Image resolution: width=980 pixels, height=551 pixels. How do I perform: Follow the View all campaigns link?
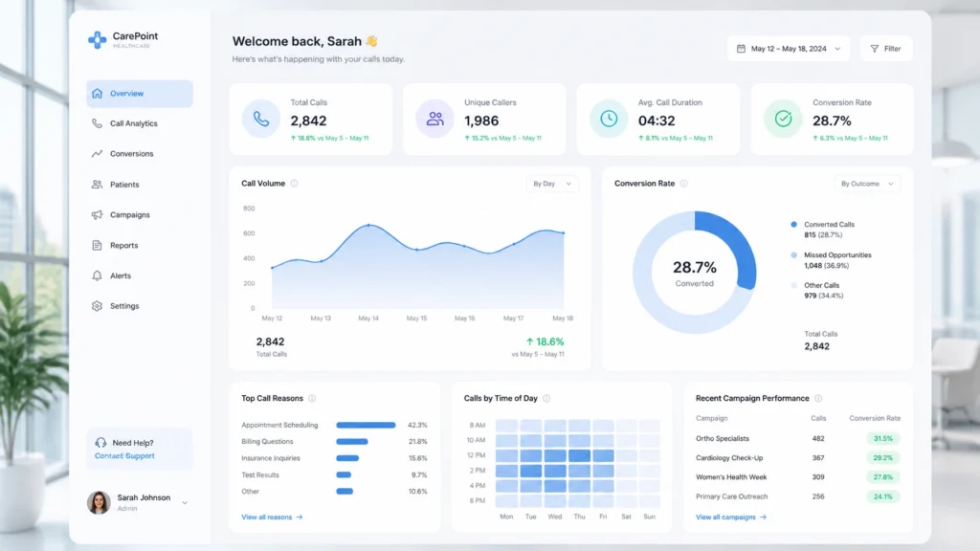click(x=730, y=518)
